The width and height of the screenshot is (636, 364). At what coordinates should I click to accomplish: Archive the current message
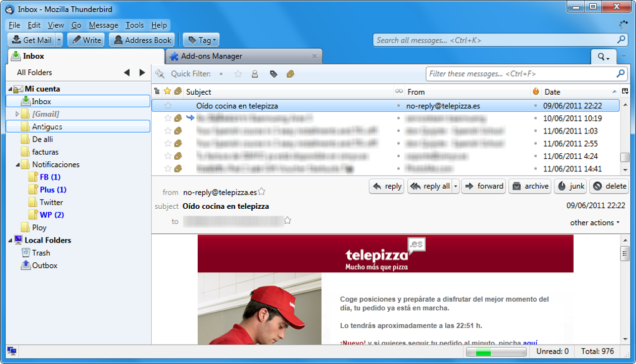[530, 186]
